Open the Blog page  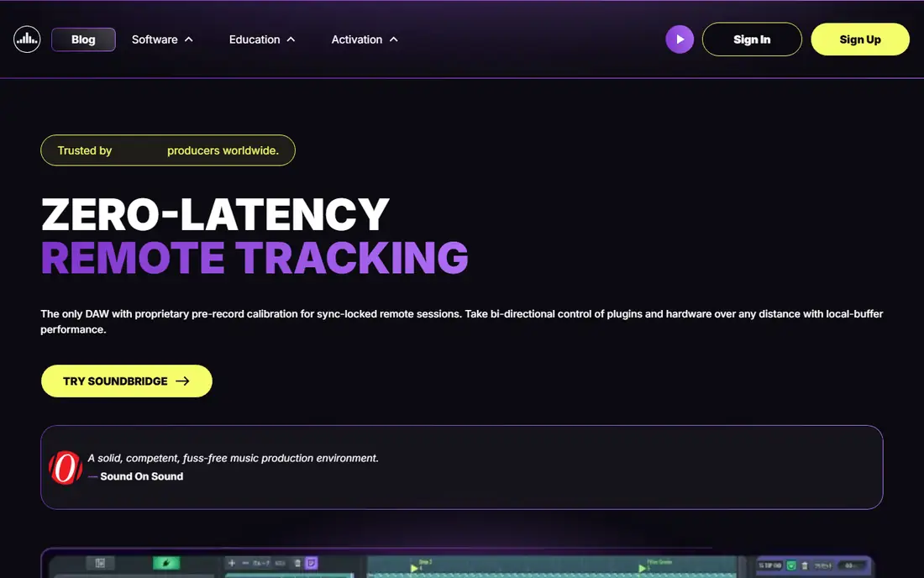tap(83, 39)
